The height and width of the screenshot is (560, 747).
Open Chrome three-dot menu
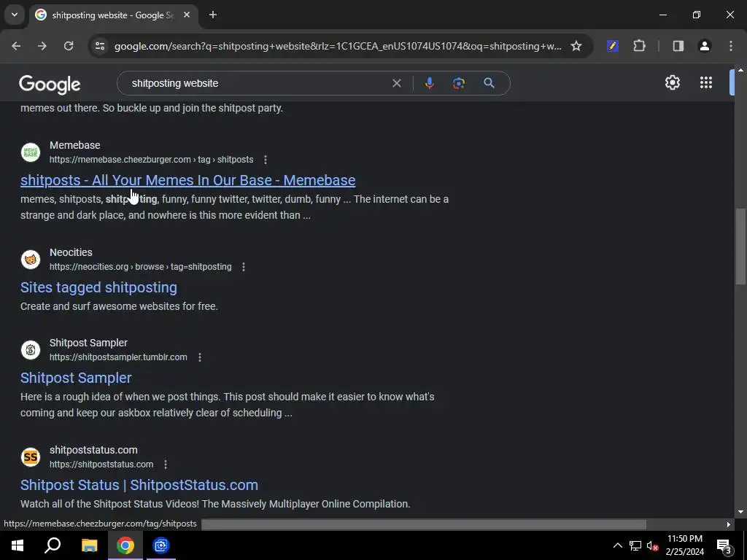click(731, 46)
